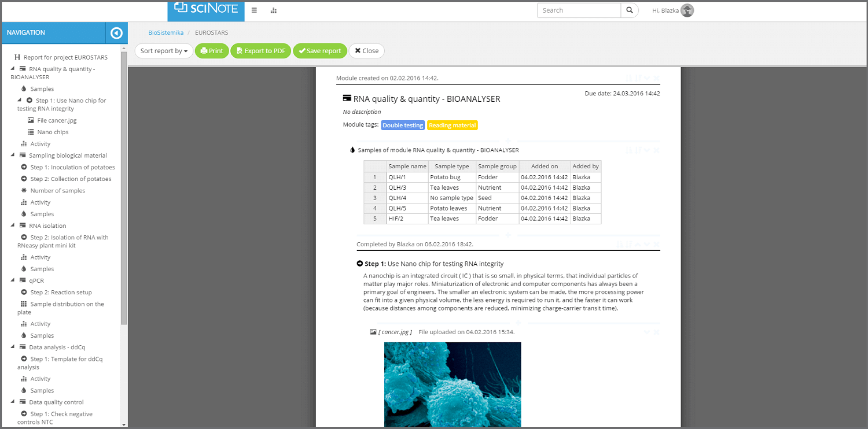The height and width of the screenshot is (429, 868).
Task: Open the hamburger menu in the top bar
Action: [254, 10]
